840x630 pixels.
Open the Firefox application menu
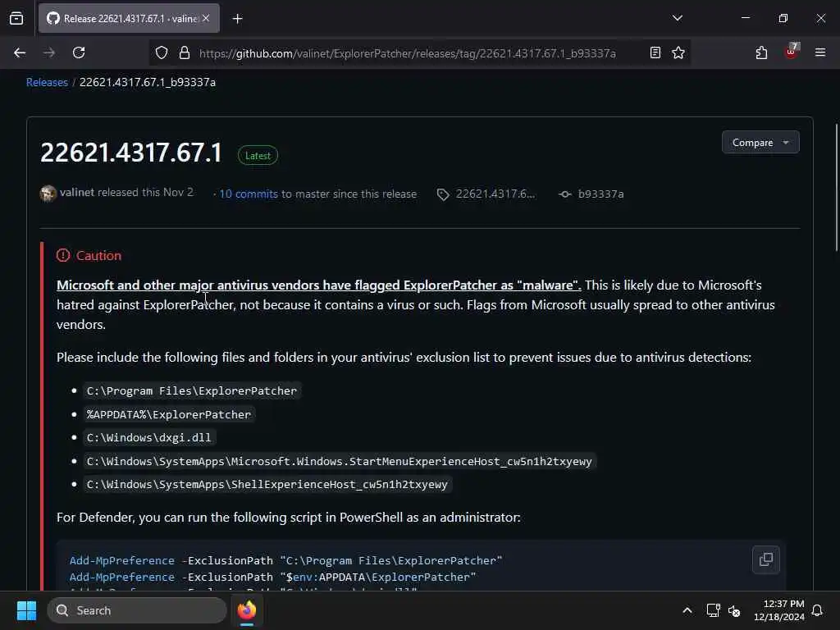pos(820,52)
